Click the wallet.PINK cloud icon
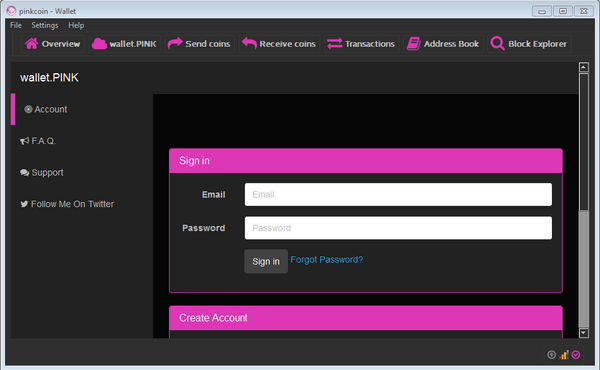 pyautogui.click(x=99, y=44)
